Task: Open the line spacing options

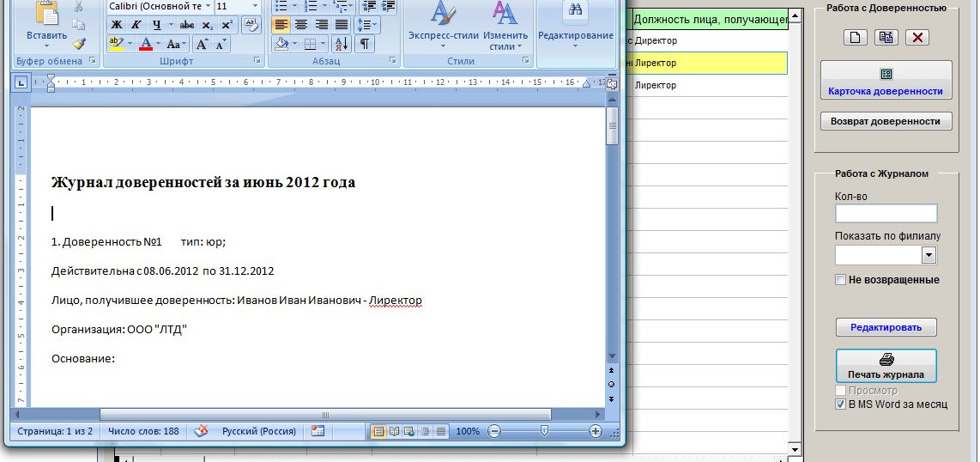Action: [366, 25]
